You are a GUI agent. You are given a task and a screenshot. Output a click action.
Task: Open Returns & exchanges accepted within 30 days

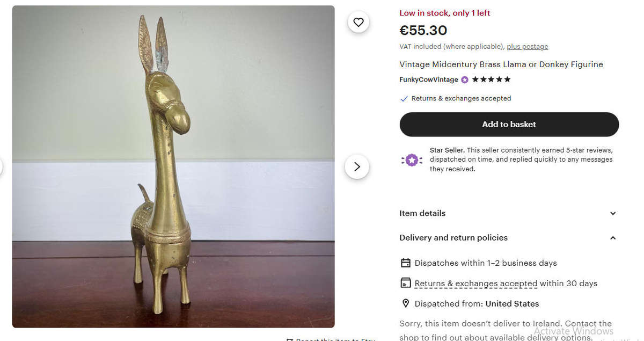click(475, 283)
